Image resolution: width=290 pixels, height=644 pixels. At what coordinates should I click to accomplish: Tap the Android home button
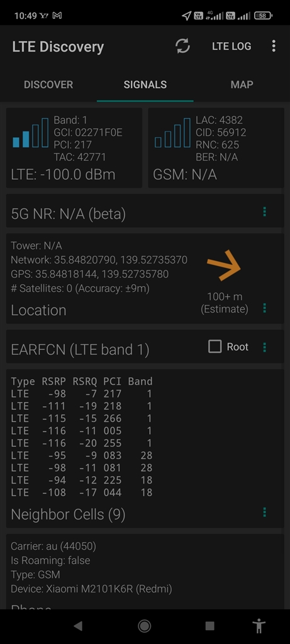pos(145,626)
